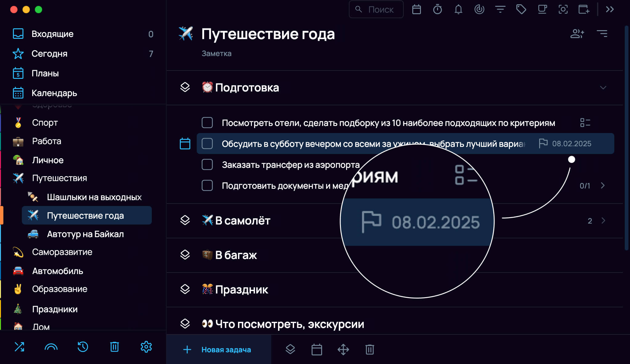630x364 pixels.
Task: Open project Автотур на Байкал
Action: click(87, 234)
